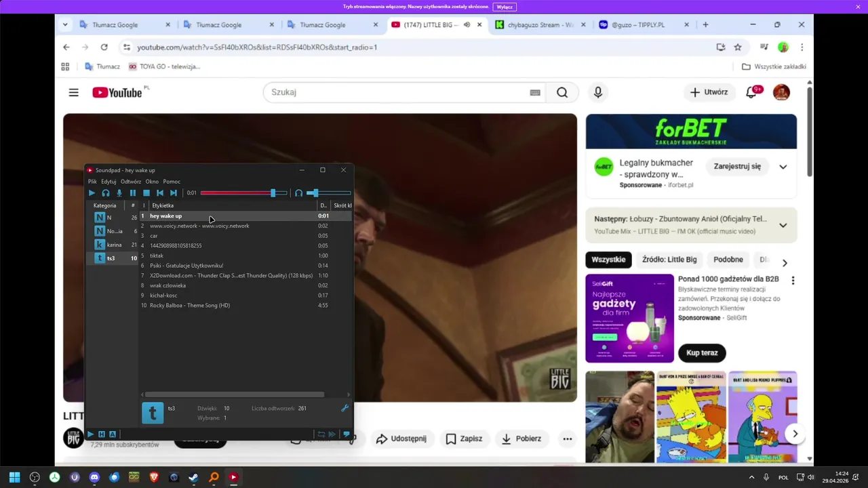
Task: Expand the Następny YouTube Mix playlist panel
Action: pos(783,225)
